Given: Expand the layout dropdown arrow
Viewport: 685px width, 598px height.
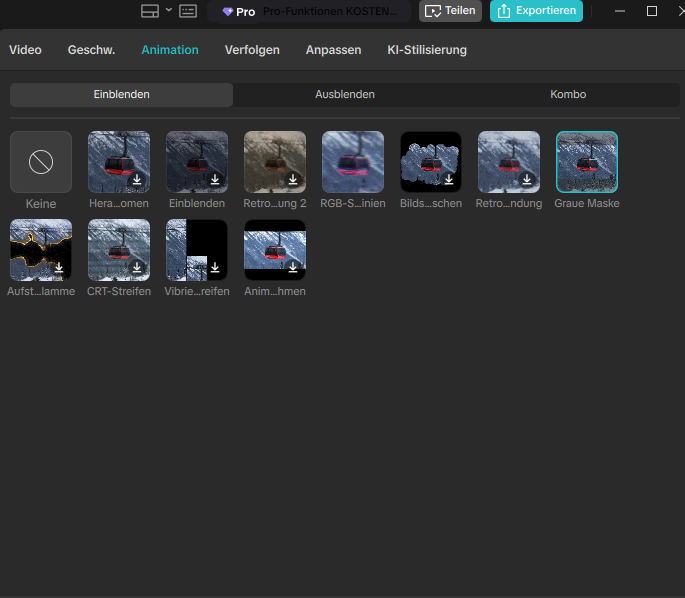Looking at the screenshot, I should click(x=168, y=10).
